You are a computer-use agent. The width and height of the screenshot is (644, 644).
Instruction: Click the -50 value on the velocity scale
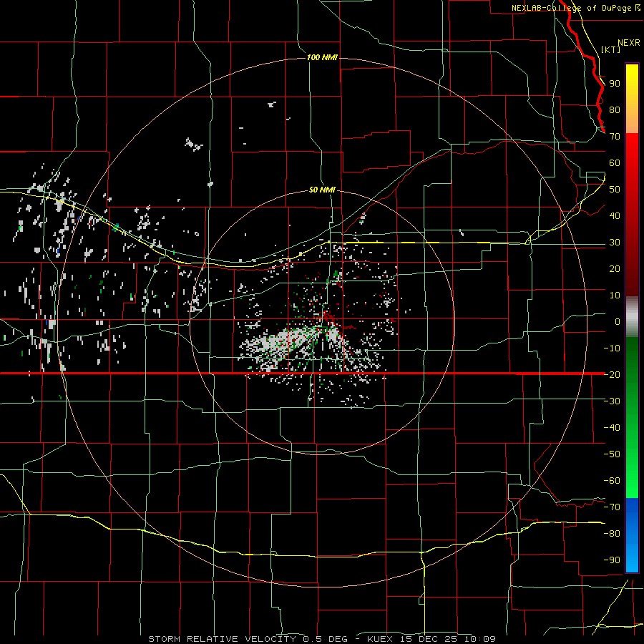[x=612, y=454]
